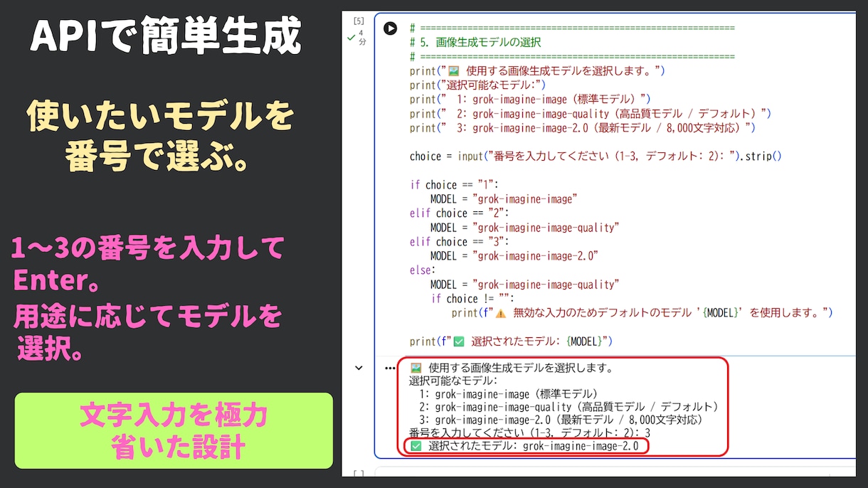
Task: Click the comment '# 5. 画像生成モデルの選択'
Action: click(x=475, y=43)
